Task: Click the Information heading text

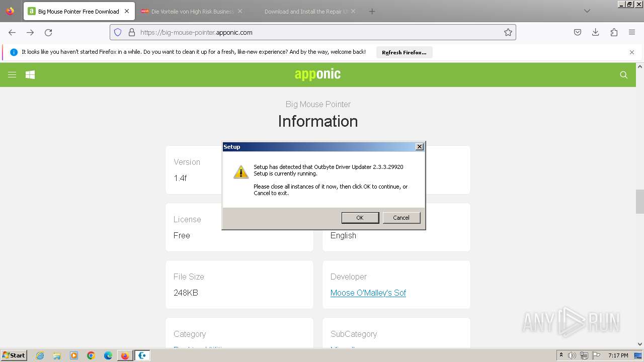Action: pos(318,121)
